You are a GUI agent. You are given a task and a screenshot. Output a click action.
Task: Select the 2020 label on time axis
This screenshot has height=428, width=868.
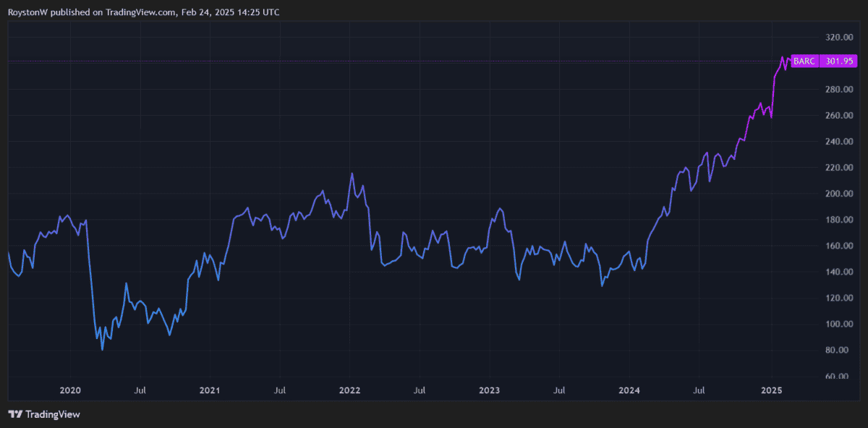tap(70, 390)
